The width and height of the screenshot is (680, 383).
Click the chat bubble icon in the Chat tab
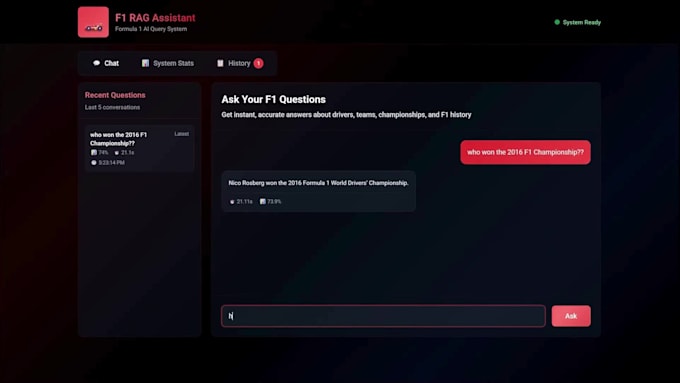tap(96, 63)
